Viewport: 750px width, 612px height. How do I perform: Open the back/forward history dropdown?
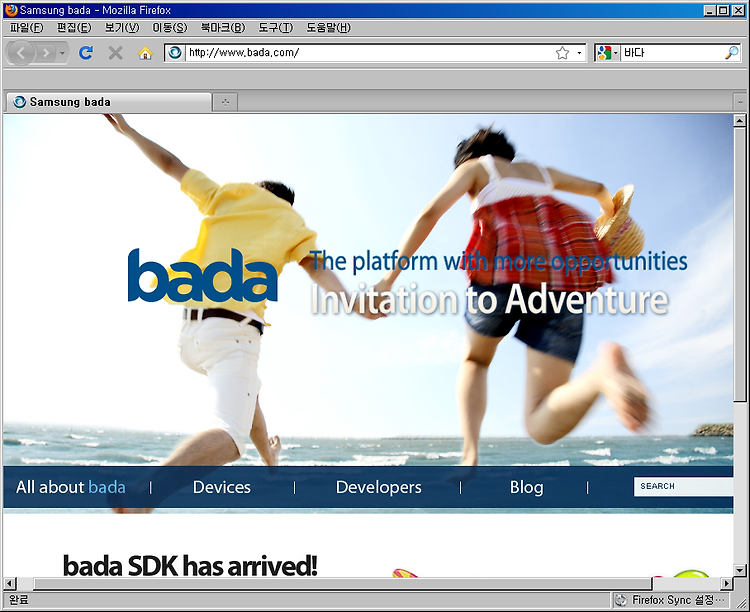[x=62, y=53]
